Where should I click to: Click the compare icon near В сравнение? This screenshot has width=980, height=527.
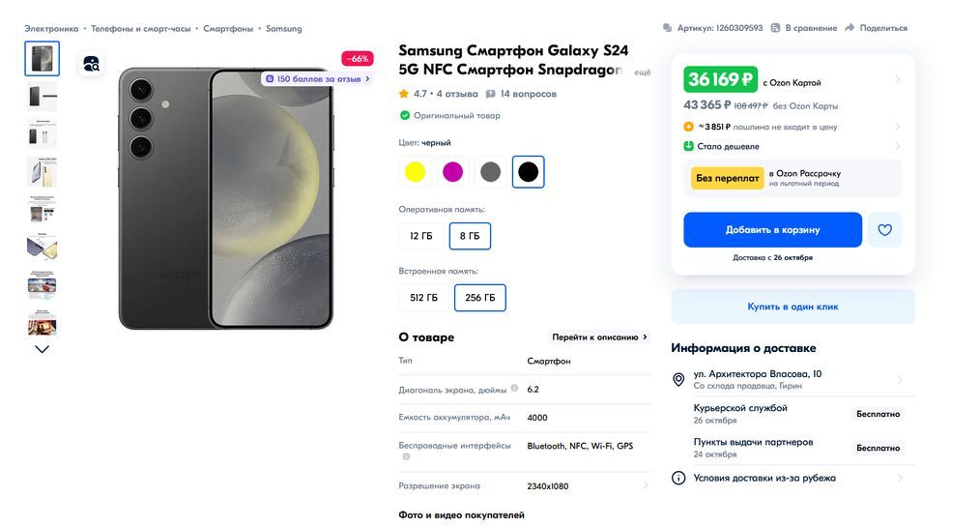click(x=775, y=28)
